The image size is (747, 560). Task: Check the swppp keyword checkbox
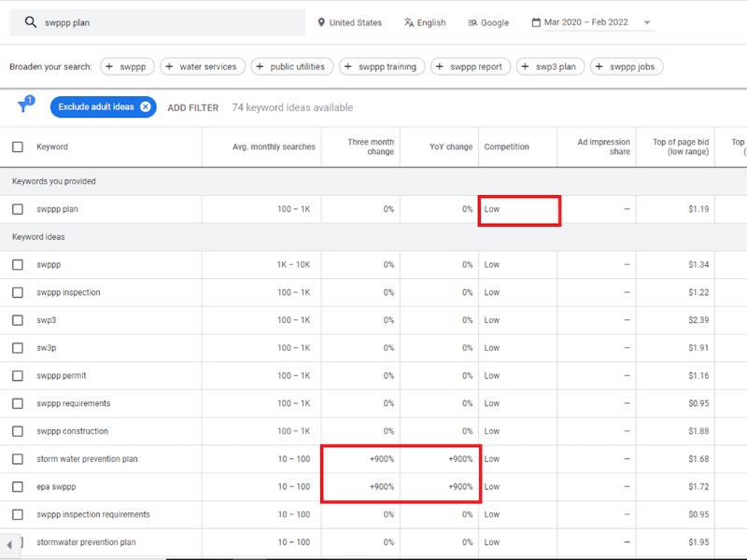(x=18, y=264)
